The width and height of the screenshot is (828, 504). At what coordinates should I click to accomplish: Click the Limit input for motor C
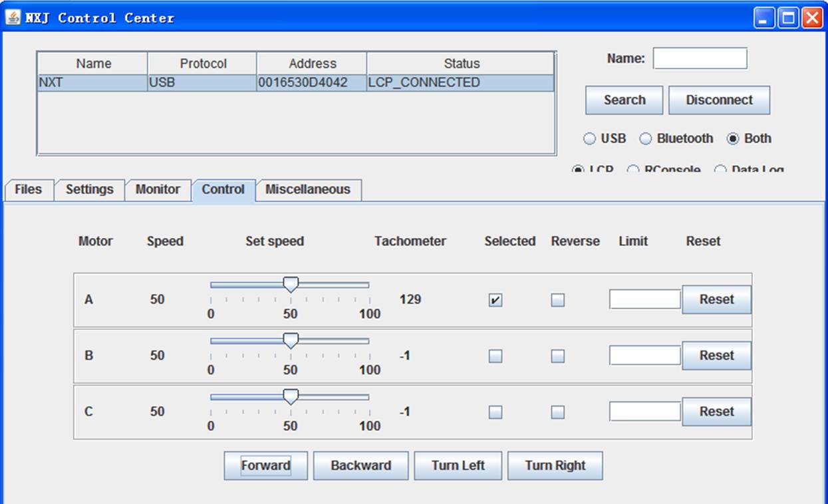pyautogui.click(x=645, y=412)
